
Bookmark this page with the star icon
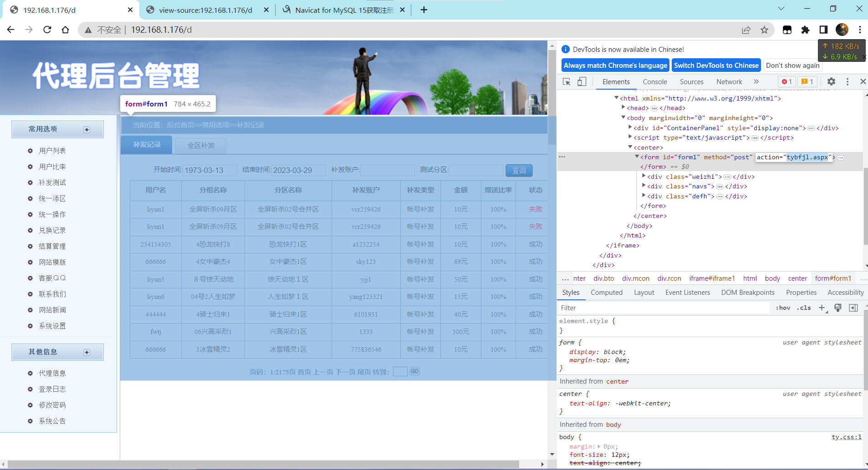point(764,30)
